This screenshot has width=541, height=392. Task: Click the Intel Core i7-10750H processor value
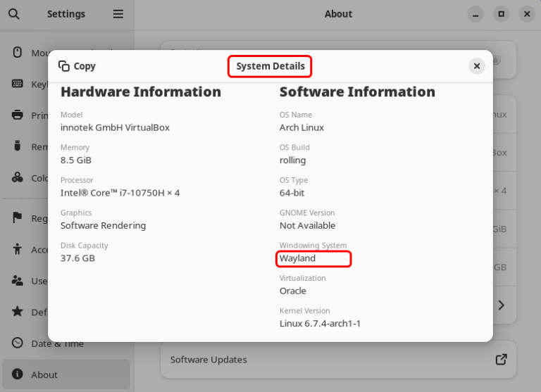tap(120, 193)
